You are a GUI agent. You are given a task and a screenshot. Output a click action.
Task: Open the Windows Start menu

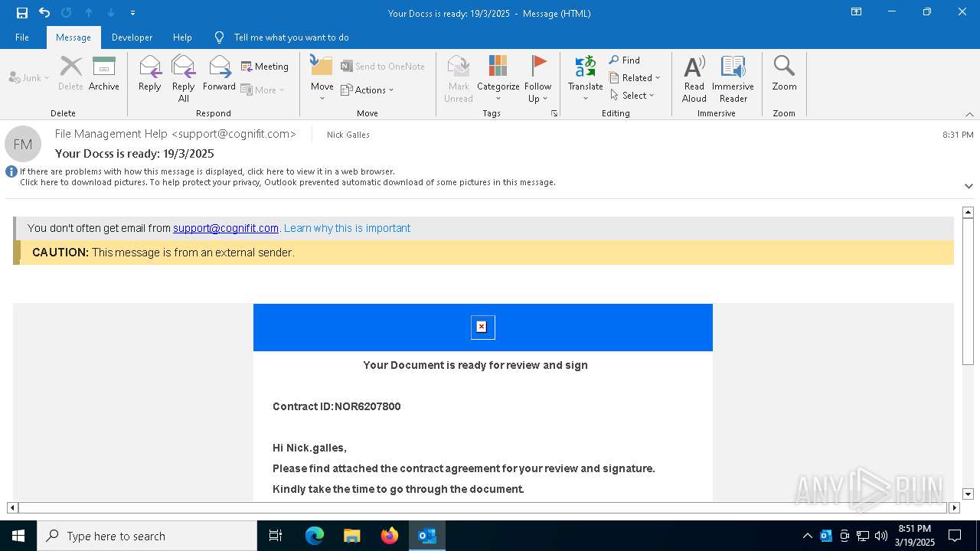(18, 536)
